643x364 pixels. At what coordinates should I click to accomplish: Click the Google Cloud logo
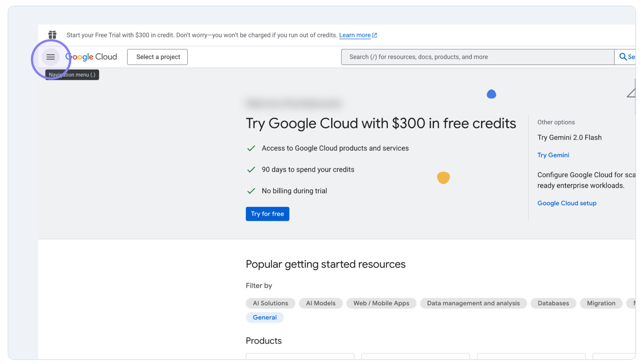(91, 57)
